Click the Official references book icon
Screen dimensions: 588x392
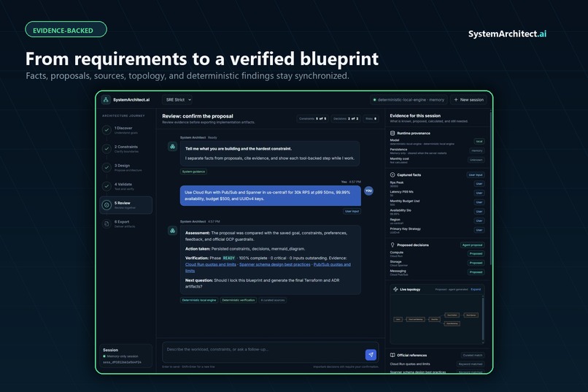coord(392,356)
